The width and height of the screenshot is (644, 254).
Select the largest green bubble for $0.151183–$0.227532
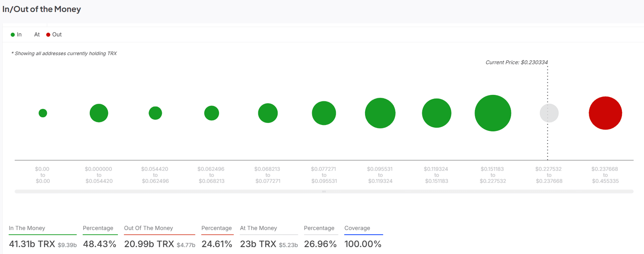(493, 113)
